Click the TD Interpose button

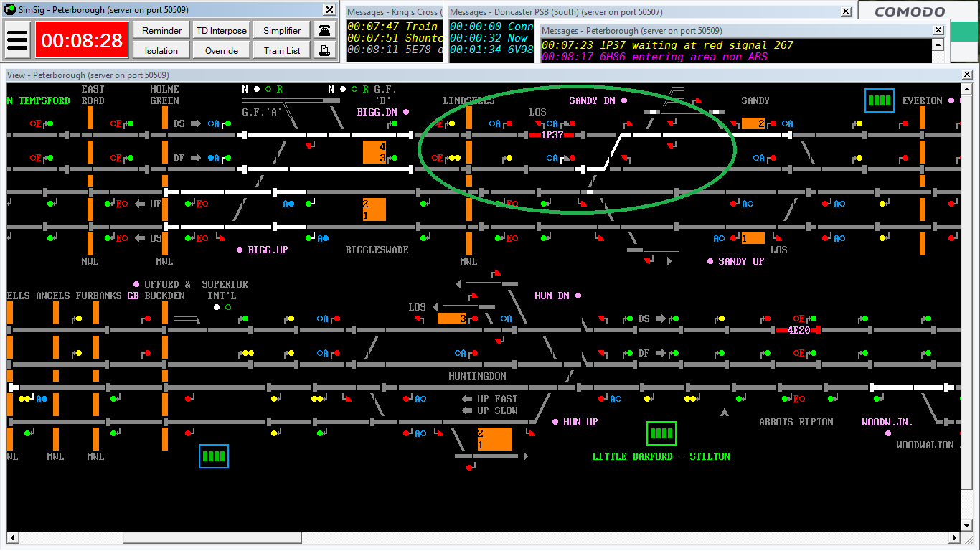point(222,30)
